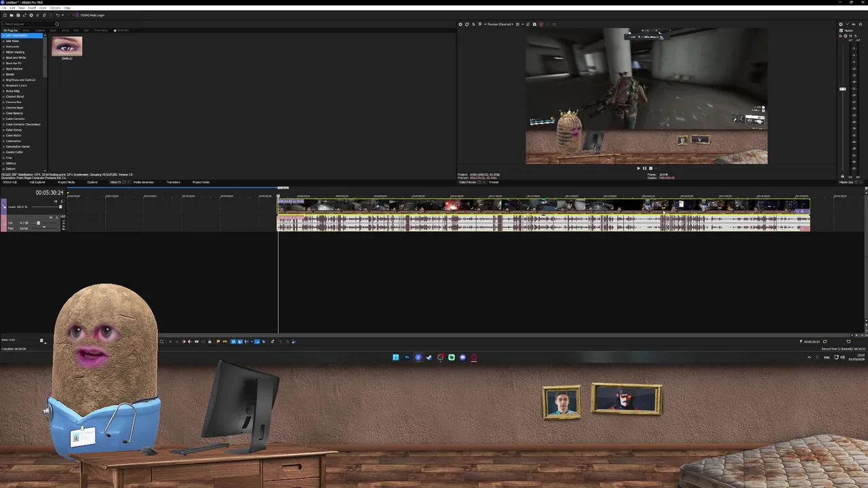Toggle the Master fader lock icon

point(842,176)
